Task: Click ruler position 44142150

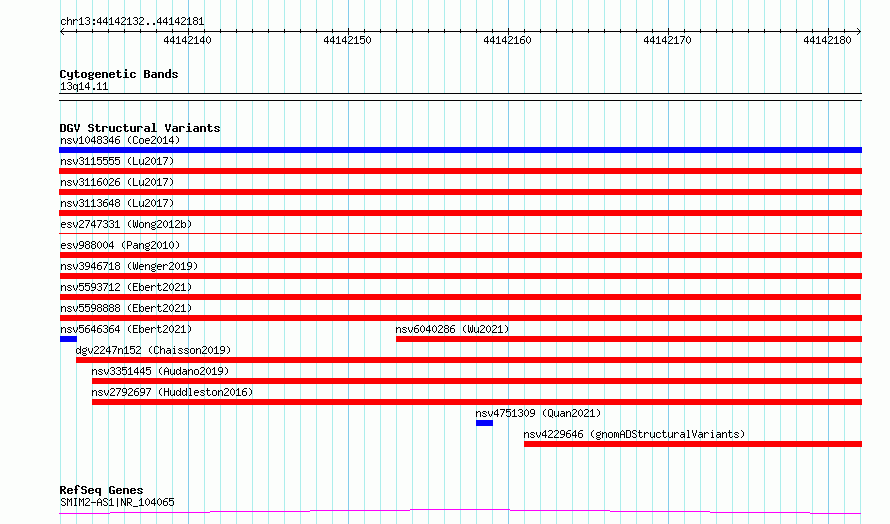Action: coord(347,40)
